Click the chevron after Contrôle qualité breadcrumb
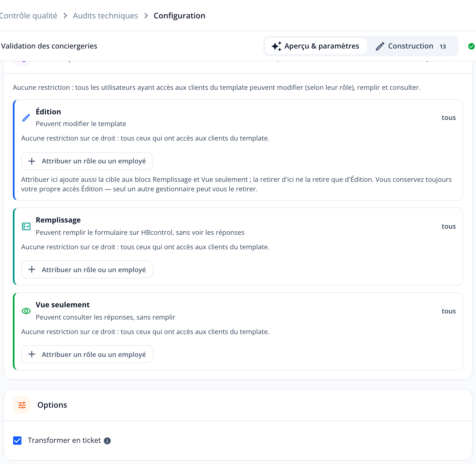 coord(65,16)
